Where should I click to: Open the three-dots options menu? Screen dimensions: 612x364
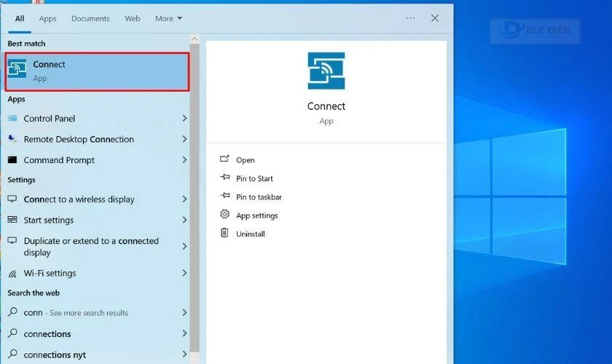coord(411,18)
